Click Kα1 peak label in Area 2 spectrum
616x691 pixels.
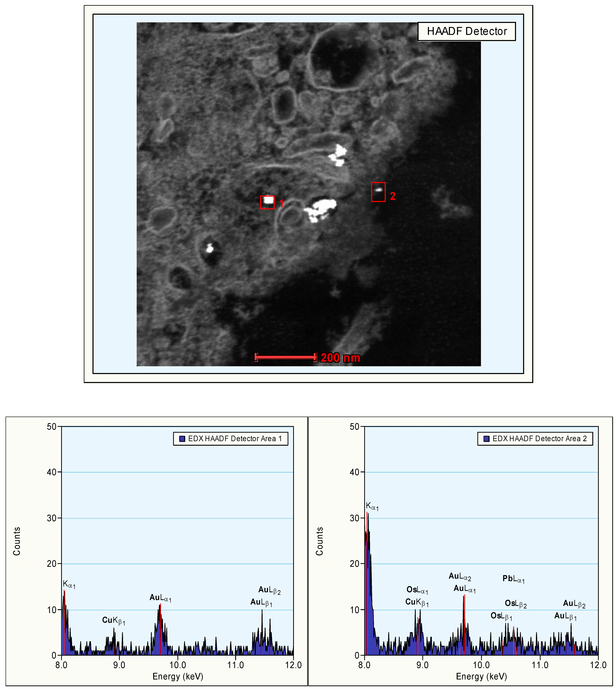tap(372, 506)
